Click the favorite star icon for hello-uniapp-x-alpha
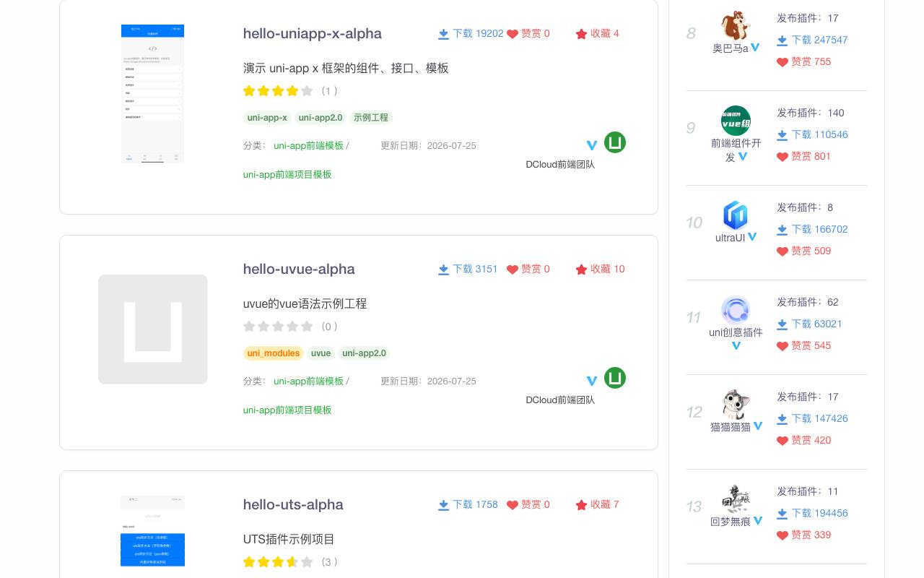This screenshot has height=578, width=924. (x=582, y=34)
